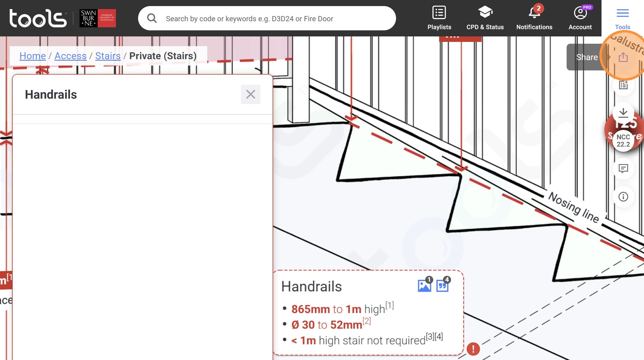Screen dimensions: 644x360
Task: Open CPD & Status page
Action: coord(485,18)
